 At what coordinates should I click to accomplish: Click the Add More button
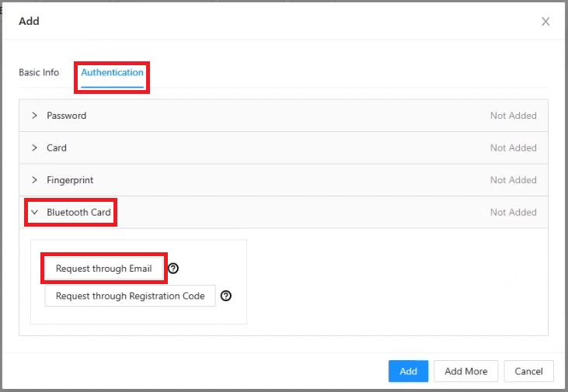pyautogui.click(x=465, y=371)
